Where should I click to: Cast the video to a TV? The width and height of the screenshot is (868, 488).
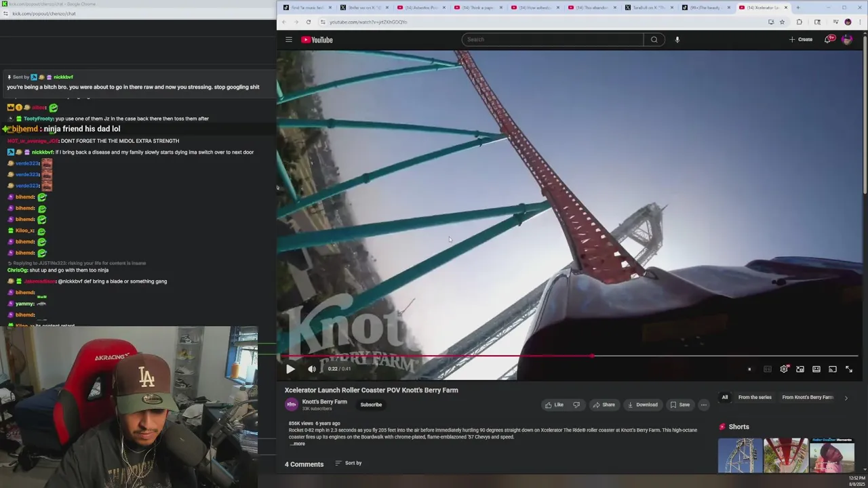click(833, 369)
